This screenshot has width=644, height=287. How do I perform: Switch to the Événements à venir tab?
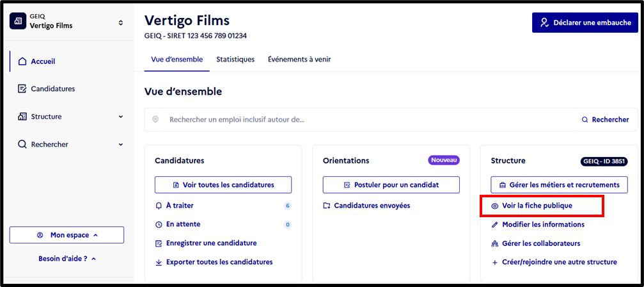[x=299, y=59]
